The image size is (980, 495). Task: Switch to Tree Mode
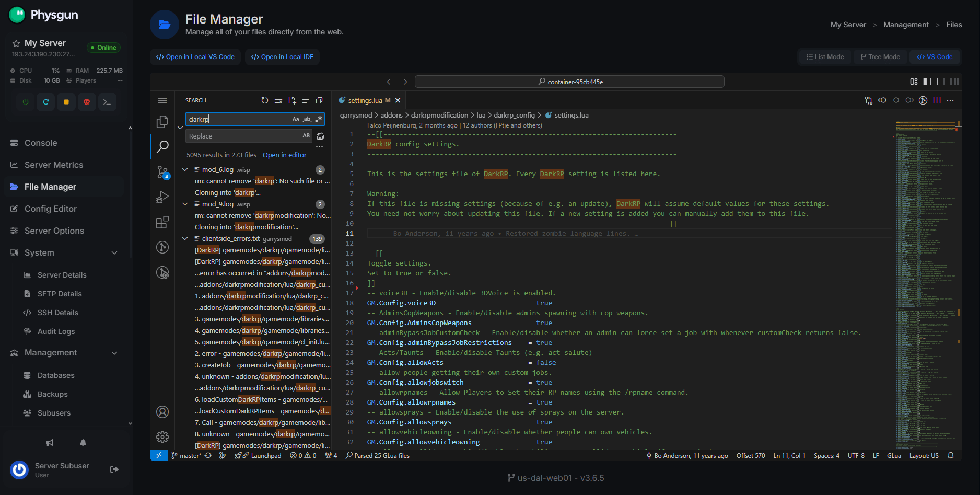tap(881, 57)
